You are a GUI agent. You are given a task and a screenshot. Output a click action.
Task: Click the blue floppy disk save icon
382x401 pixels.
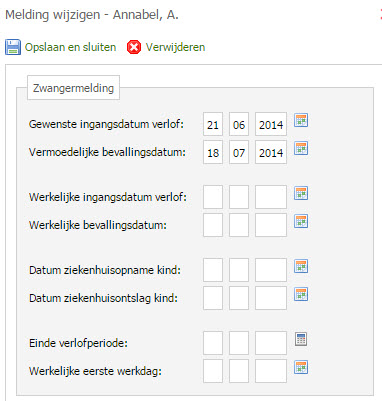point(13,47)
